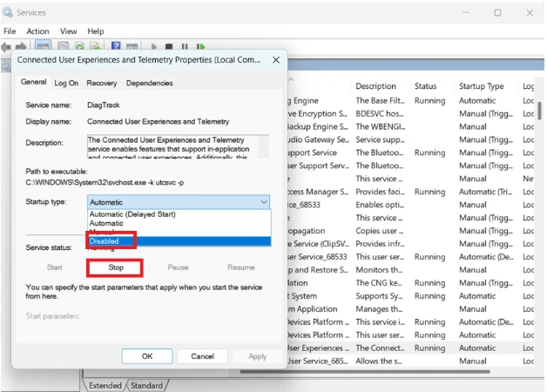Open the Properties toolbar icon

(x=63, y=46)
